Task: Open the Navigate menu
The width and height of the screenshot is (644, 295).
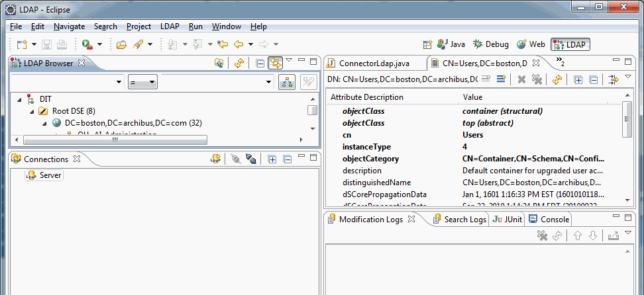Action: tap(69, 26)
